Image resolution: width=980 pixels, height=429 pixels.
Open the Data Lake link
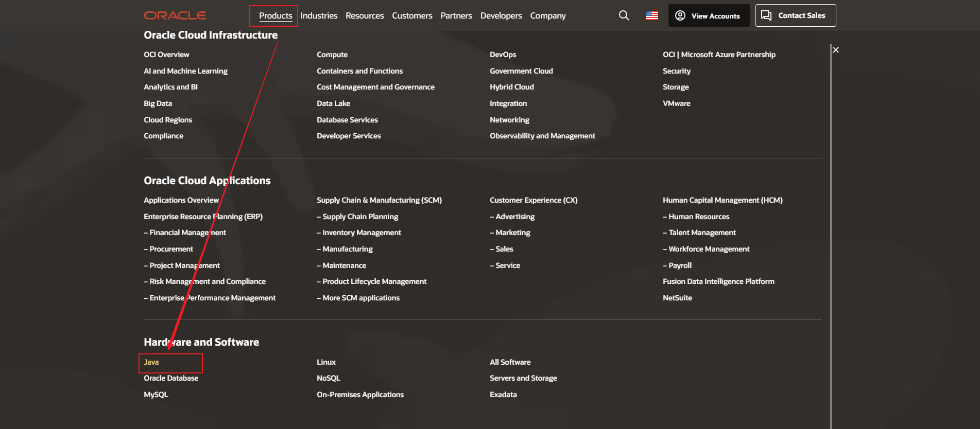(333, 103)
